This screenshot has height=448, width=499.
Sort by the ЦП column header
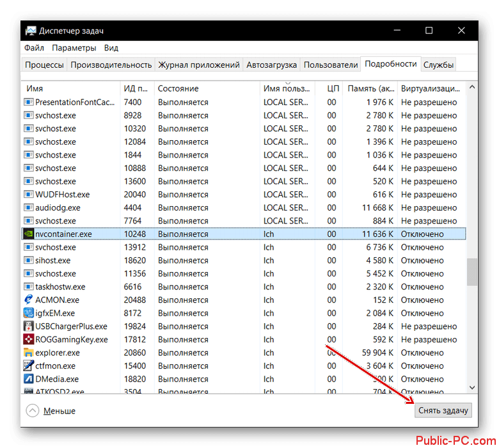click(329, 88)
